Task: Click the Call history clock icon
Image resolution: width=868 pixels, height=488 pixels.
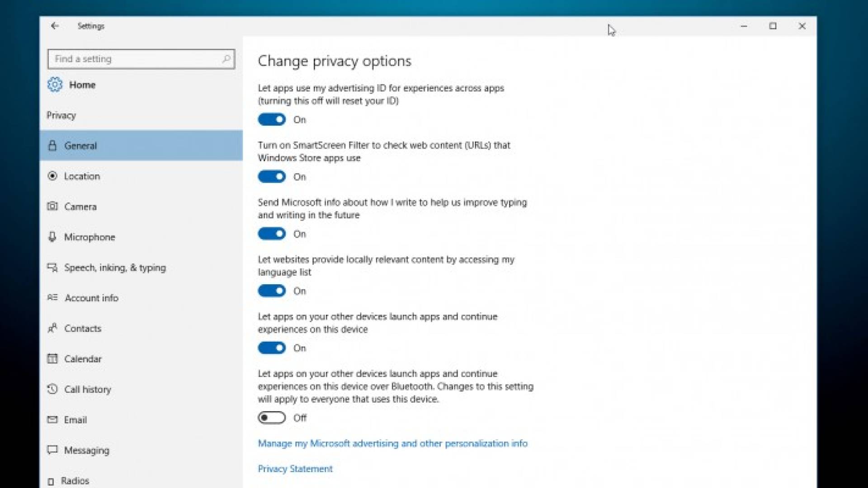Action: click(52, 389)
